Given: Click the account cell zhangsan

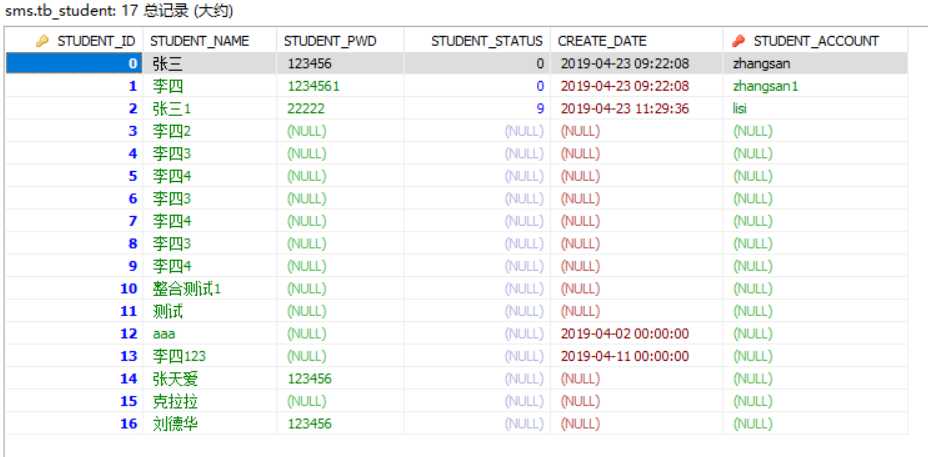Looking at the screenshot, I should pyautogui.click(x=761, y=63).
